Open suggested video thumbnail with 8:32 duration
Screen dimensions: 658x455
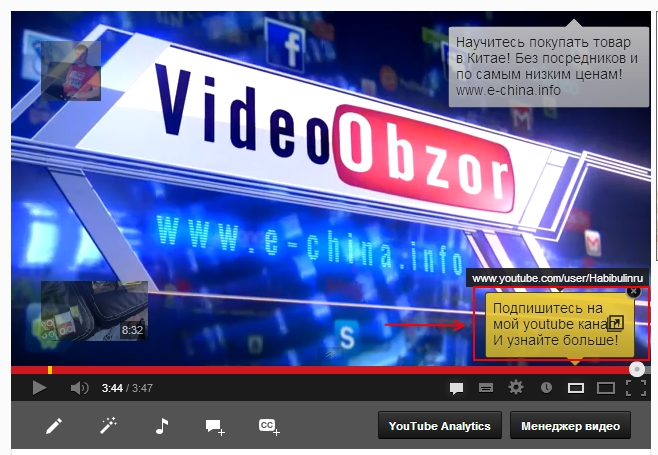(94, 311)
